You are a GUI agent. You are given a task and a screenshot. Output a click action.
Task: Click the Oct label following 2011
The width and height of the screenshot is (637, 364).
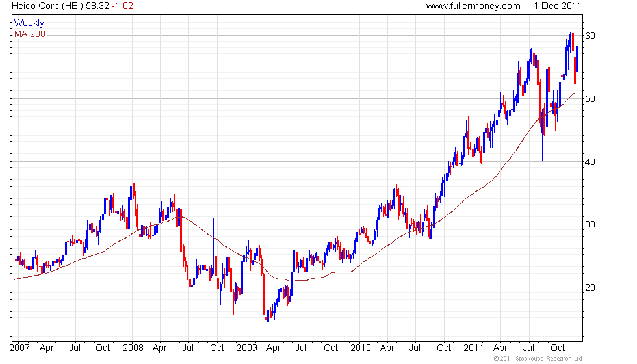click(x=558, y=348)
